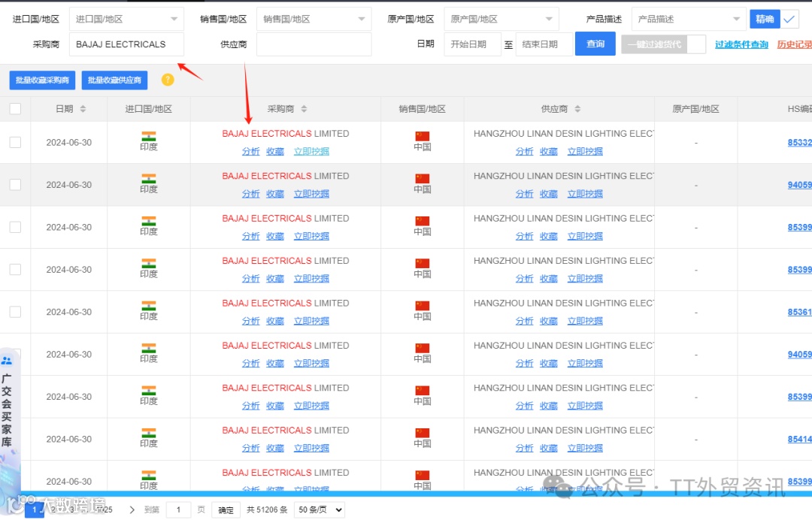Click first row buyer name BAJAJ ELECTRICALS LIMITED

286,134
